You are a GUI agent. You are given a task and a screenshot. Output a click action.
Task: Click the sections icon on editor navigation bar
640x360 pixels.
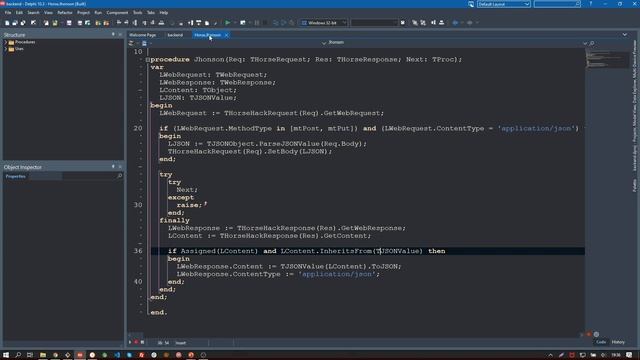[144, 43]
